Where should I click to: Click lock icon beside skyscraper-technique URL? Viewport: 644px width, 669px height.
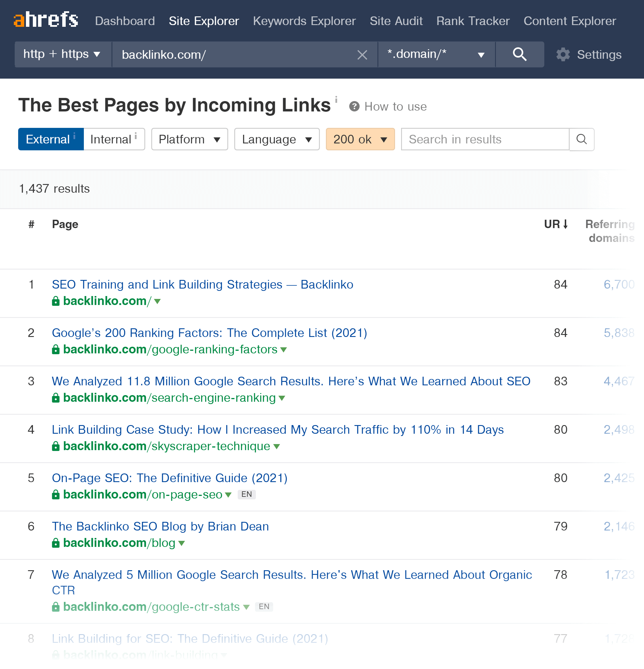[x=56, y=446]
